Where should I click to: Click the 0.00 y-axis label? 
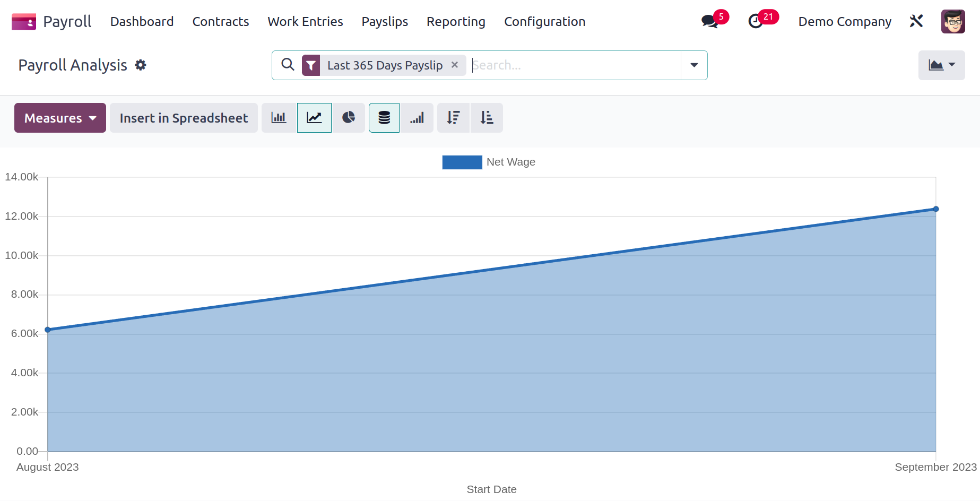pyautogui.click(x=27, y=451)
